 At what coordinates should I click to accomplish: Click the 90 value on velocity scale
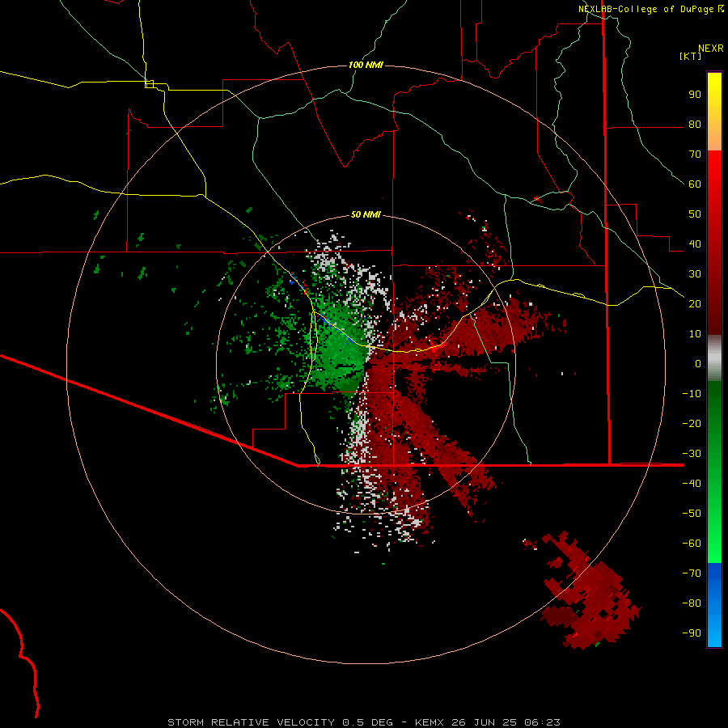click(x=695, y=95)
